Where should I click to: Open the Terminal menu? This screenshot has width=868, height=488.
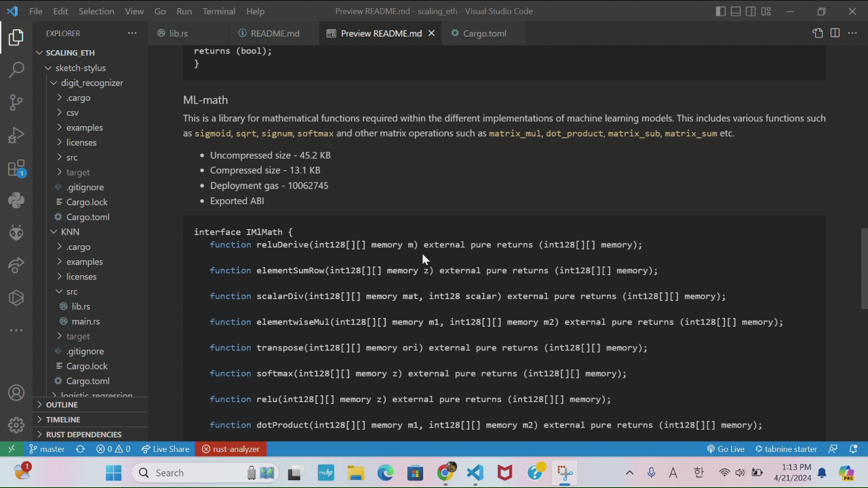point(218,11)
